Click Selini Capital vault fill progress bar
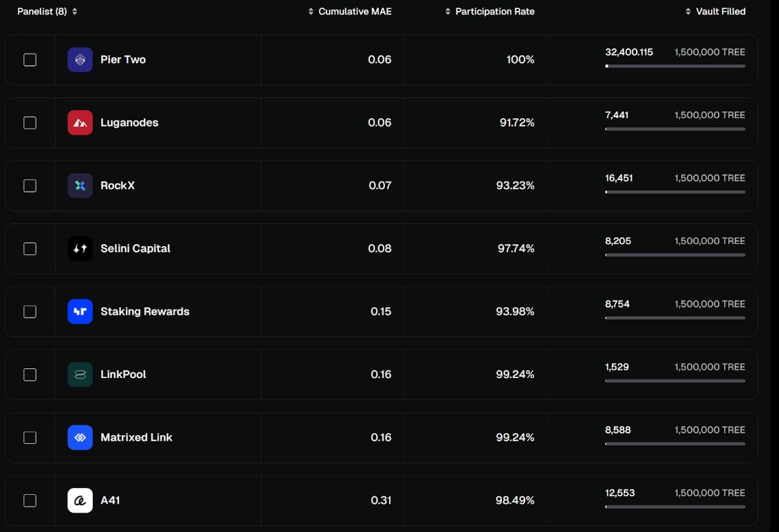This screenshot has height=532, width=779. click(x=675, y=255)
